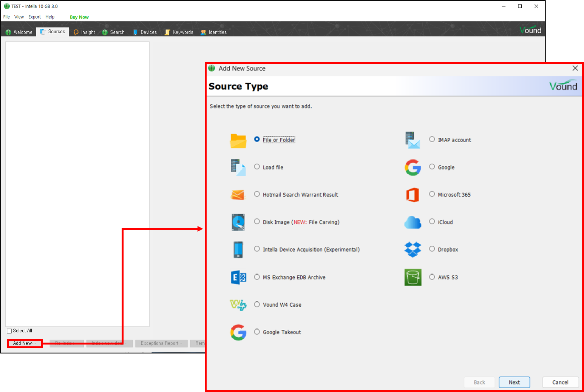Viewport: 584px width, 392px height.
Task: Open the File menu
Action: point(6,17)
